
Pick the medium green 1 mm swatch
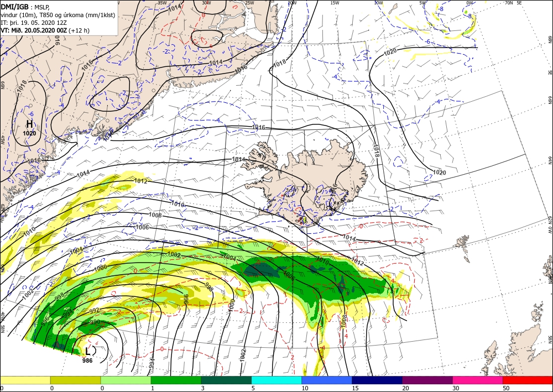point(176,380)
